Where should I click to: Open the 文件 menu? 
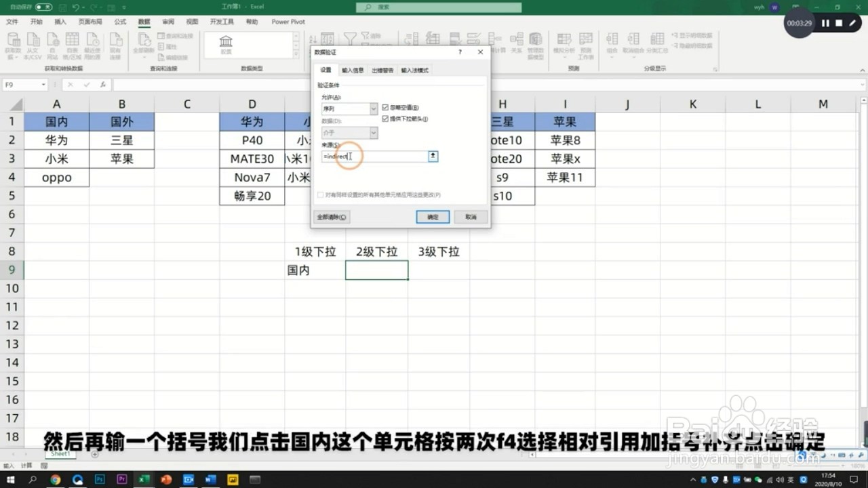12,22
